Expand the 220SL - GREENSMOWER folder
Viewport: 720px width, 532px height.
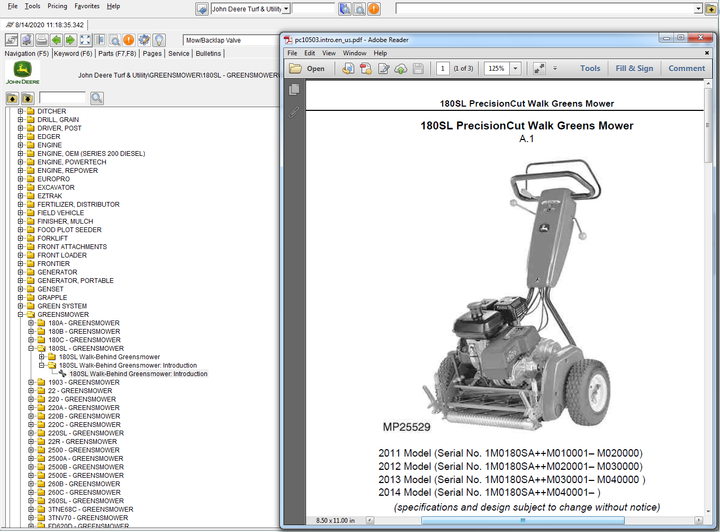tap(31, 433)
